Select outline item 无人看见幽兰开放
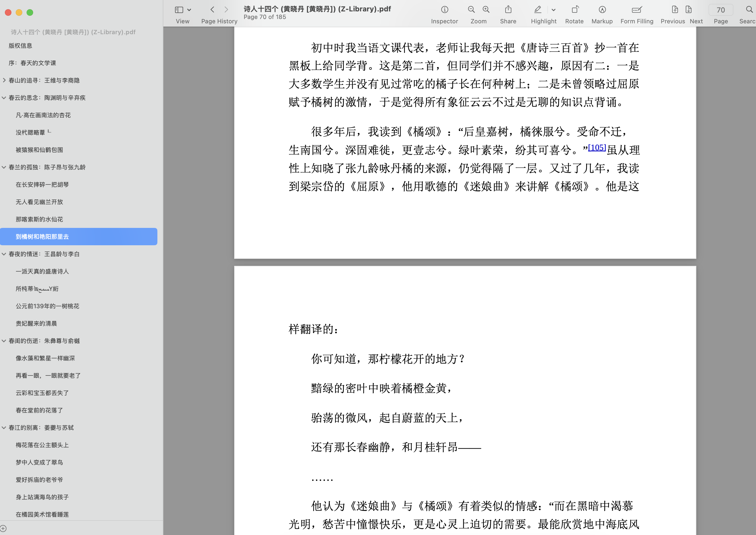 coord(39,202)
